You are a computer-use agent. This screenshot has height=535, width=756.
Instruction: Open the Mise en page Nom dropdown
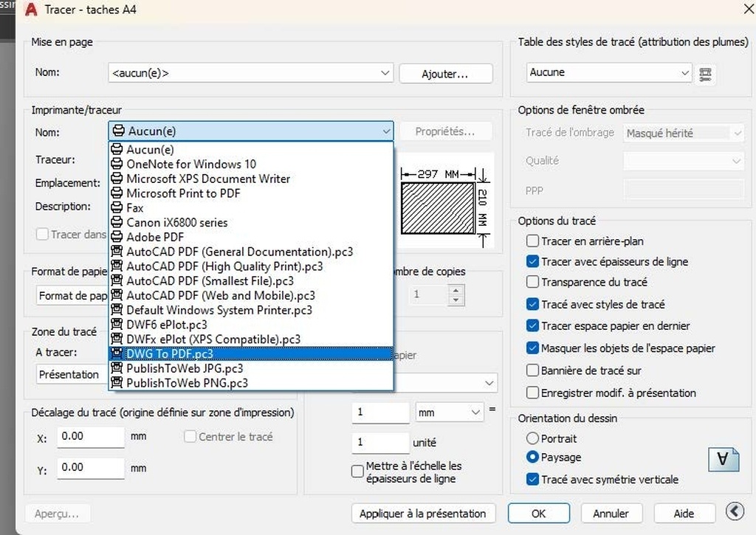tap(251, 73)
